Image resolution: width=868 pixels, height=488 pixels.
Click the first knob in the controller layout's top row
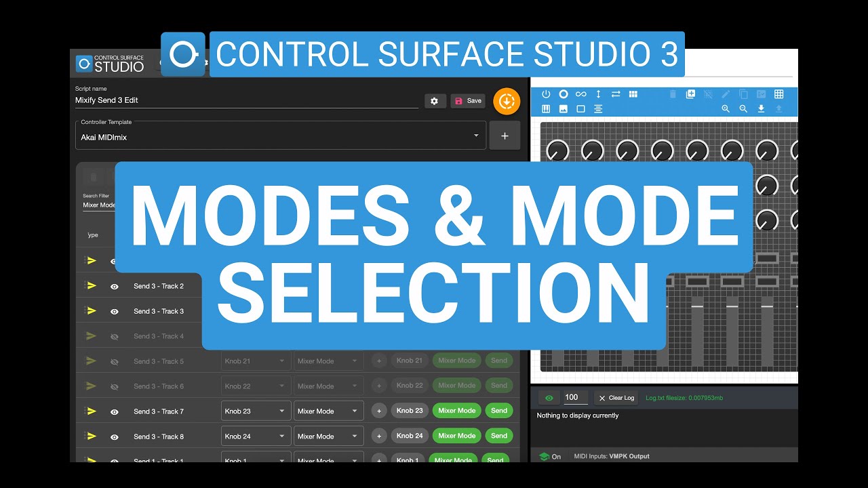557,150
